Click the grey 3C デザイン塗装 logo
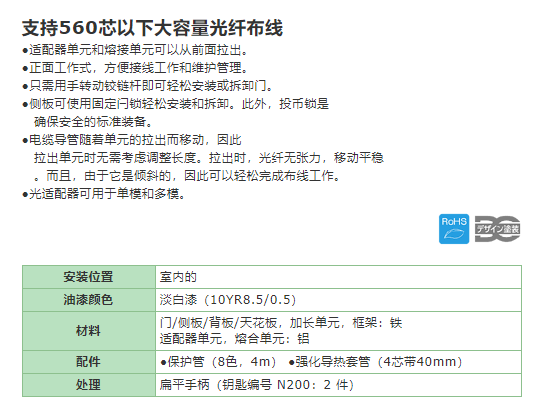Viewport: 533px width, 410px height. click(497, 229)
